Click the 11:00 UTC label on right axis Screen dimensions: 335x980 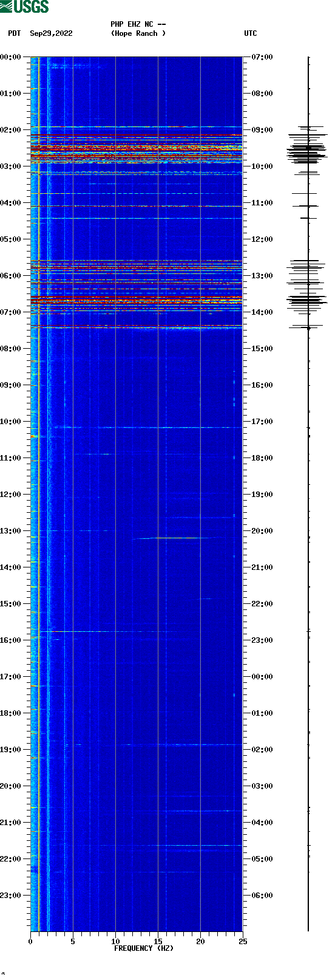click(262, 203)
